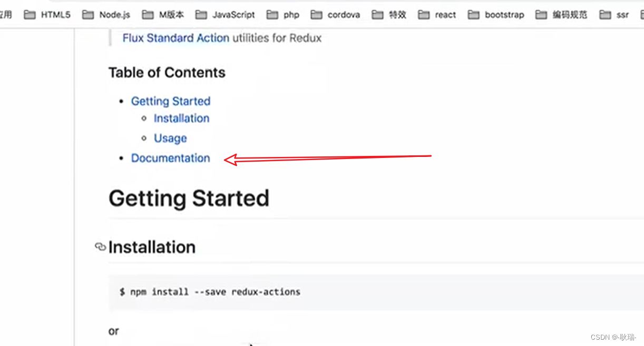Click the anchor link icon beside Installation heading
The height and width of the screenshot is (346, 644).
[x=100, y=246]
